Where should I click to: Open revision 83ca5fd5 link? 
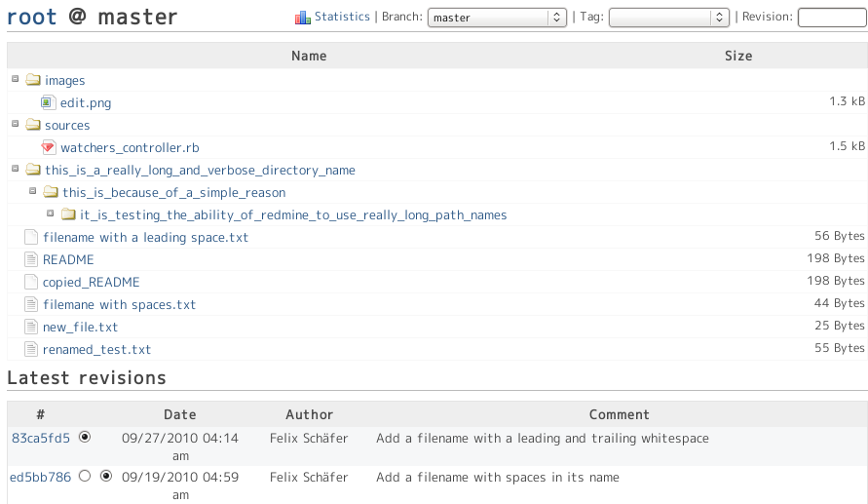tap(41, 438)
